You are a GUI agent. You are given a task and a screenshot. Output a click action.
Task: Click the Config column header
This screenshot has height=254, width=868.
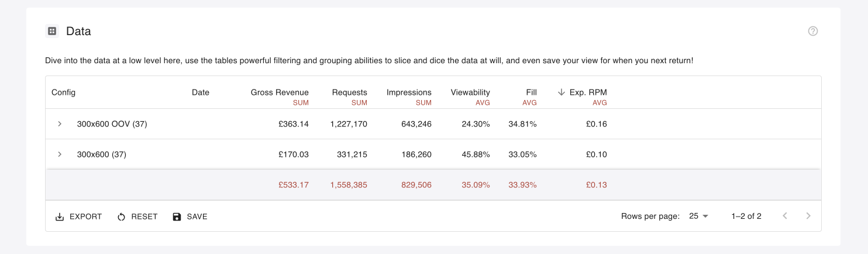(63, 92)
